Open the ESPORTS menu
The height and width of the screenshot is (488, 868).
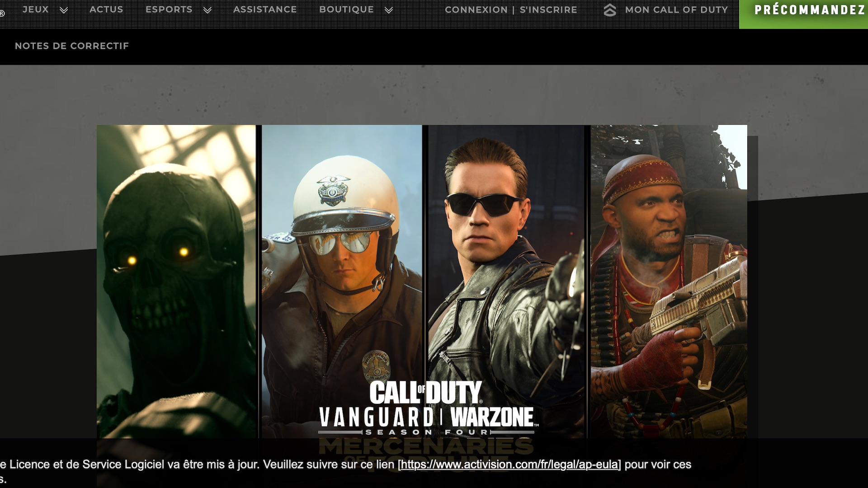tap(169, 9)
